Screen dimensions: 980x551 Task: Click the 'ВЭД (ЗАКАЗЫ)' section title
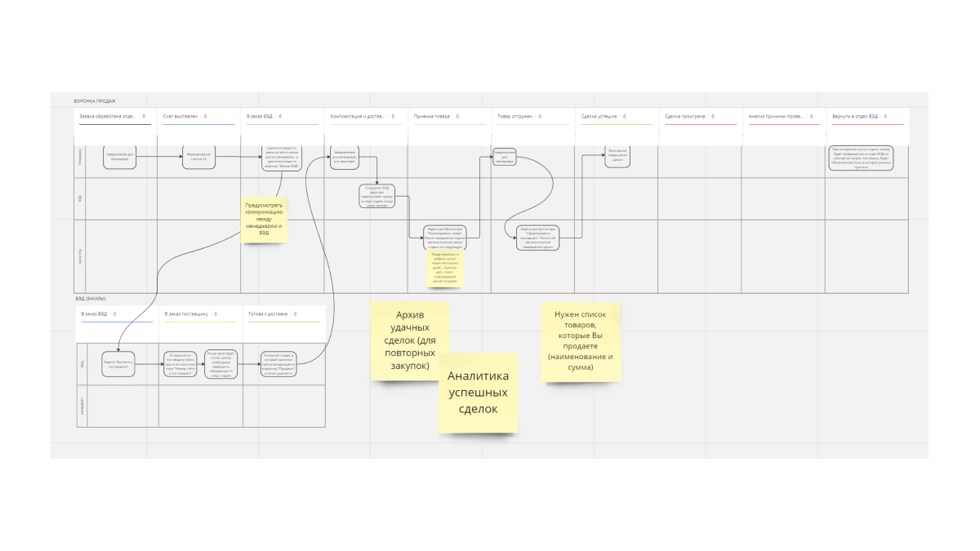tap(91, 299)
